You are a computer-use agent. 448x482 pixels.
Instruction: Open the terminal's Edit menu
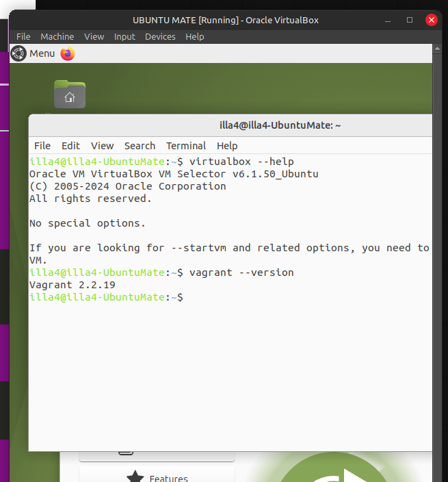[x=70, y=146]
